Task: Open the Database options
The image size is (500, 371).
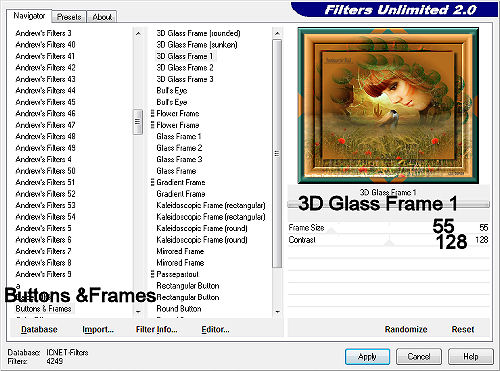Action: pyautogui.click(x=39, y=329)
